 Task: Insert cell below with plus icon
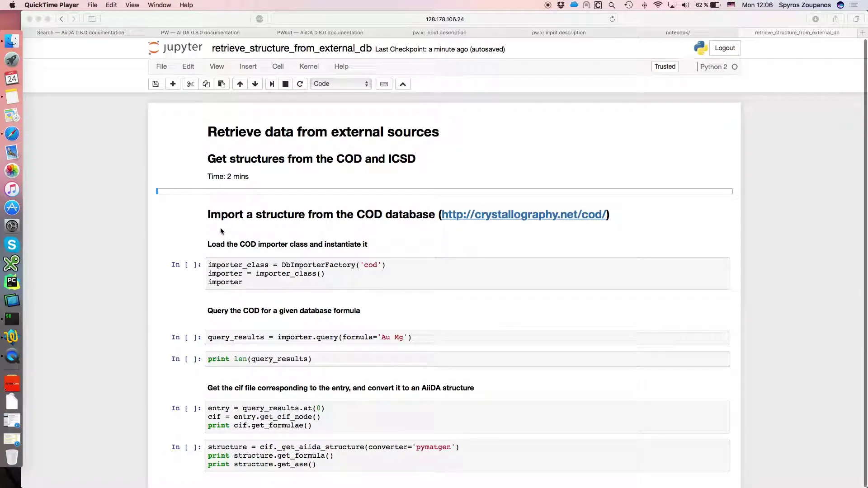click(173, 84)
